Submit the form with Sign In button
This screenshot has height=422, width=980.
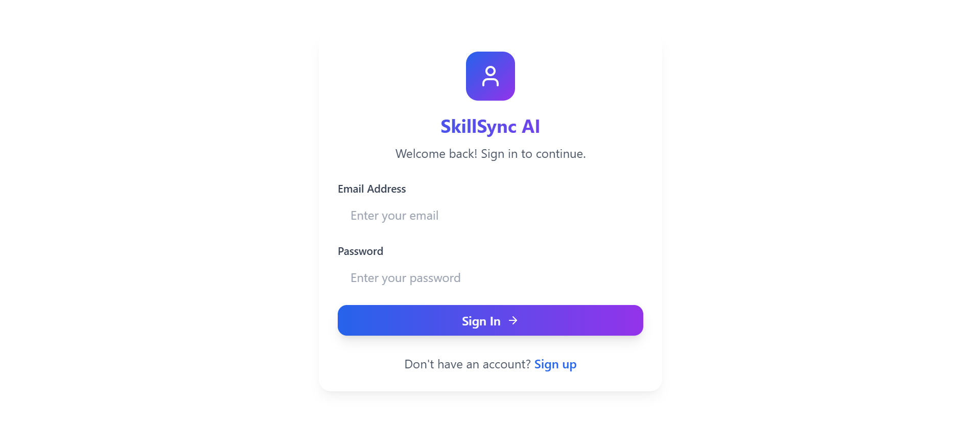tap(490, 320)
